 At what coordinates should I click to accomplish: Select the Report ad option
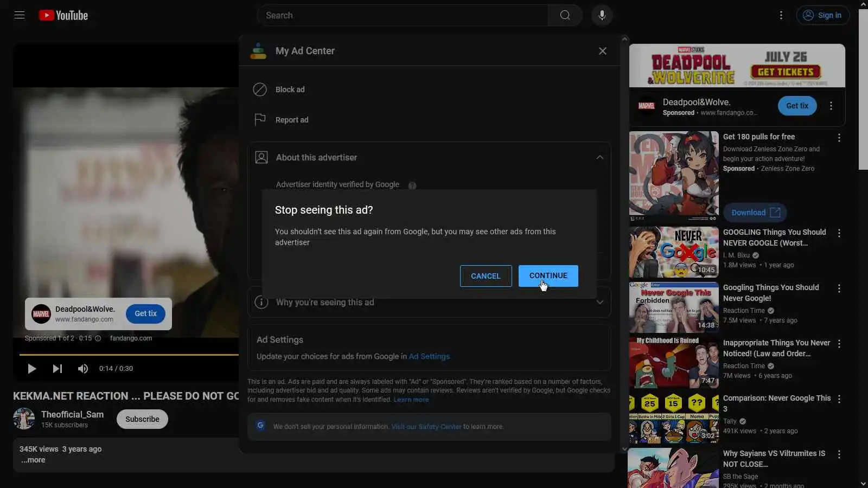[292, 120]
